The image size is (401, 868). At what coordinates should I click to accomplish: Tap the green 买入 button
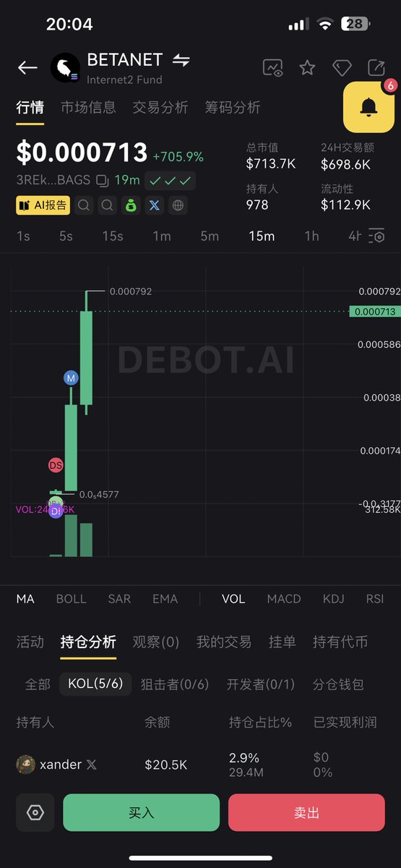(x=142, y=812)
